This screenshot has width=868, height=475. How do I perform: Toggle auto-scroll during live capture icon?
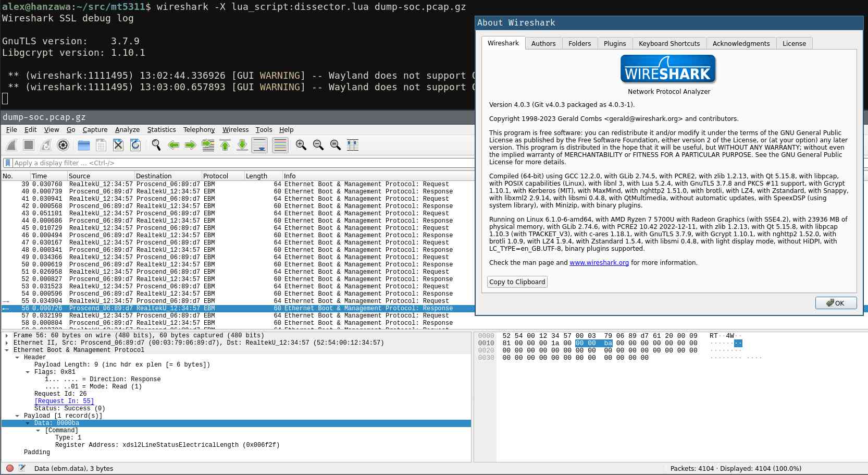tap(259, 145)
